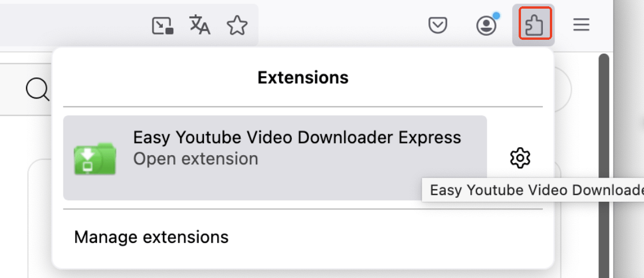Open the Firefox account icon
Screen dimensions: 644x278
486,25
